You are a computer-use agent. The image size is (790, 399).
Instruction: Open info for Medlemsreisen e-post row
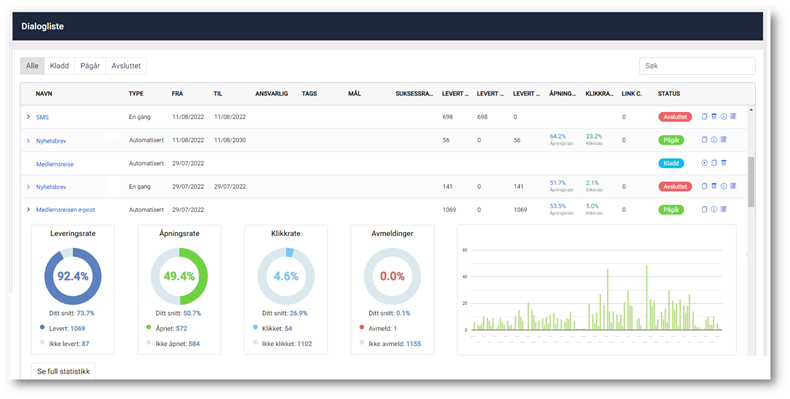714,209
